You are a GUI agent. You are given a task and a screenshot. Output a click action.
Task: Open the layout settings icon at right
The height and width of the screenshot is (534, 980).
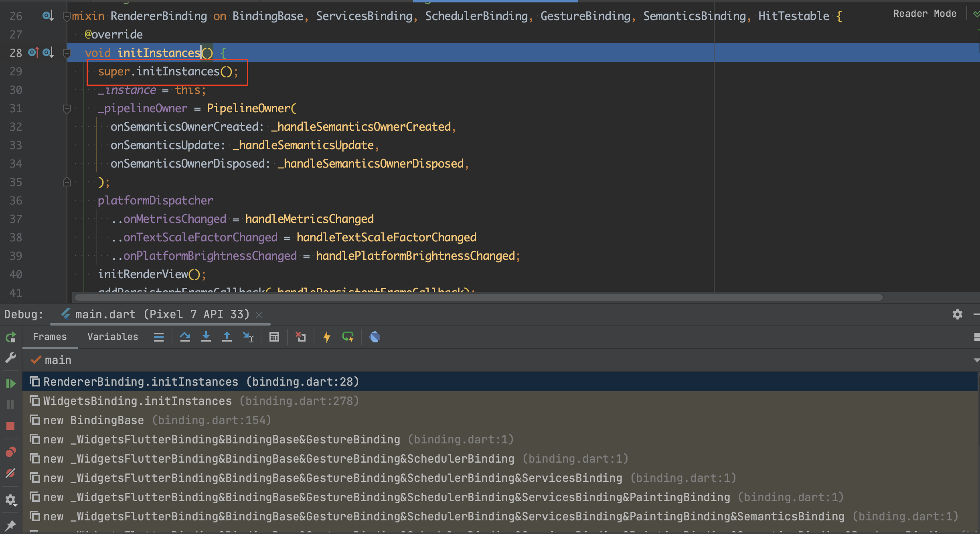977,337
